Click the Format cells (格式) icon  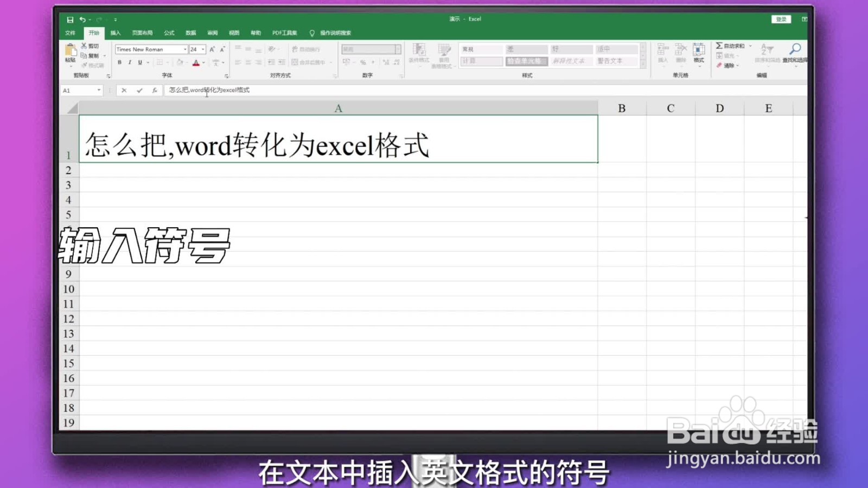699,50
